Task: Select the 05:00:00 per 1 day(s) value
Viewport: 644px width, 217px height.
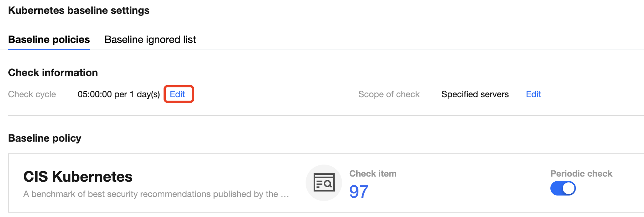Action: (119, 94)
